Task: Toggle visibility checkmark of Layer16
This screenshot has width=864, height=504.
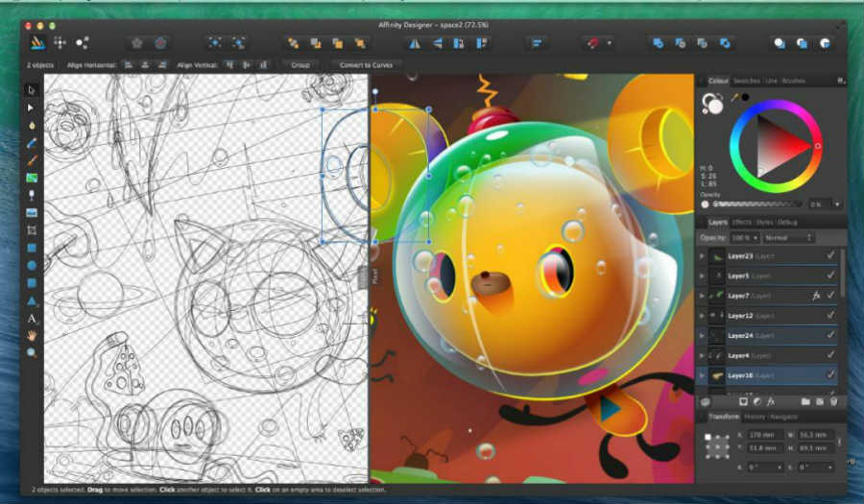Action: 830,374
